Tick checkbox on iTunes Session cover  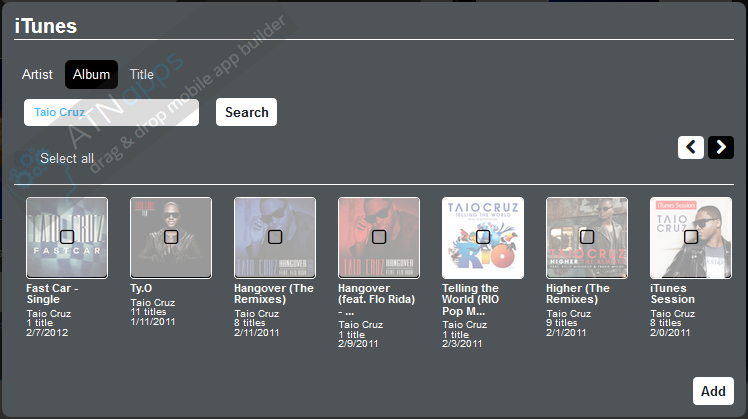(691, 237)
